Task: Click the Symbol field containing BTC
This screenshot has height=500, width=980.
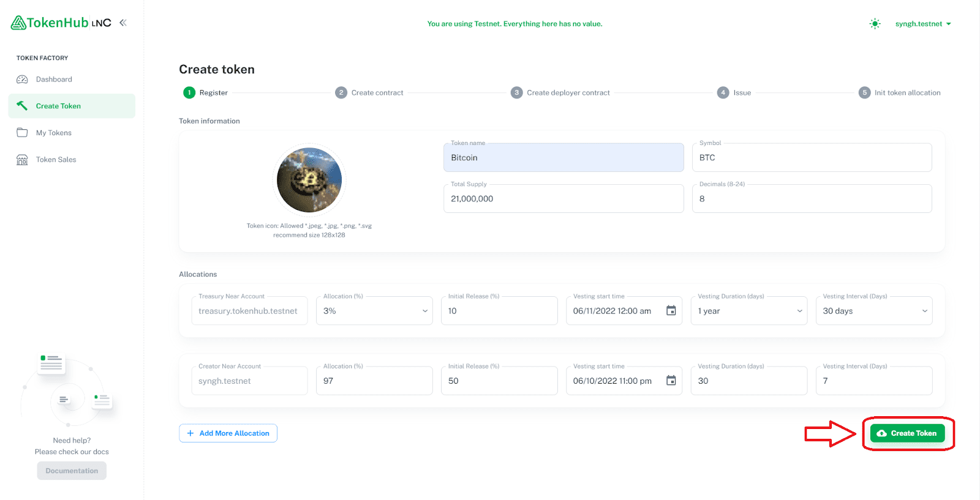Action: [x=812, y=157]
